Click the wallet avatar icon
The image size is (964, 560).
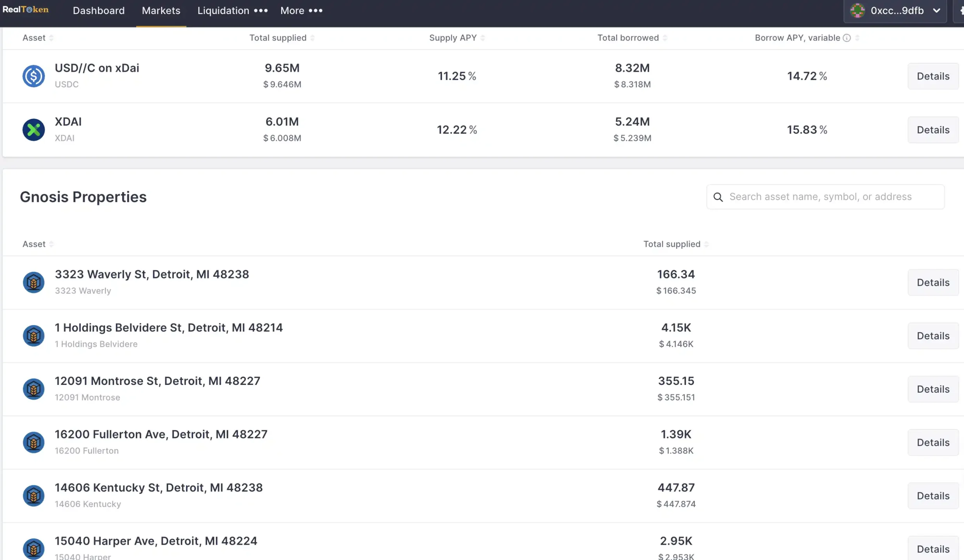[857, 11]
